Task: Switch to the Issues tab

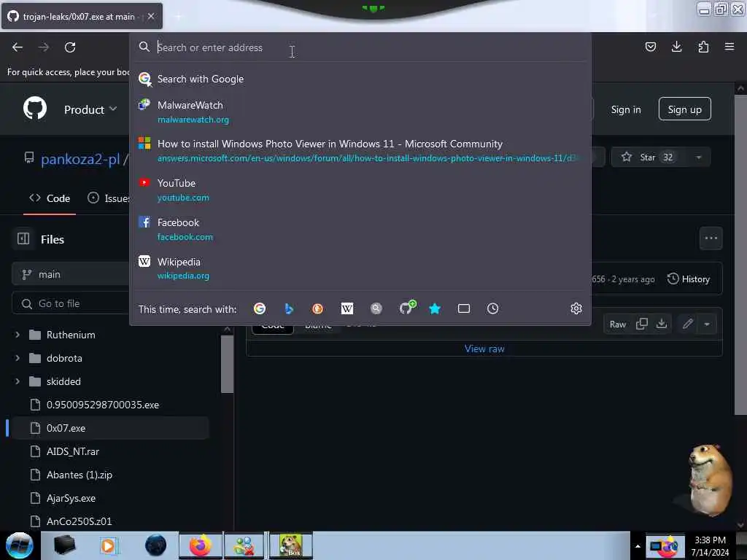Action: coord(108,198)
